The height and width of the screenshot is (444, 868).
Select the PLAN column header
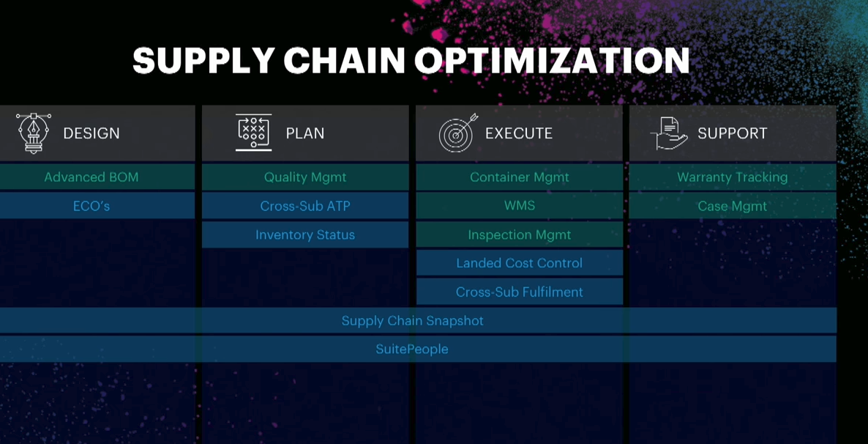tap(305, 133)
